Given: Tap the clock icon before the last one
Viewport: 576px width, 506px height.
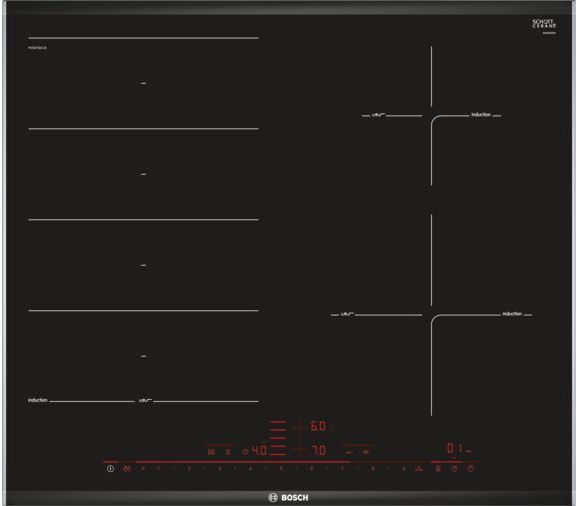Looking at the screenshot, I should 454,469.
